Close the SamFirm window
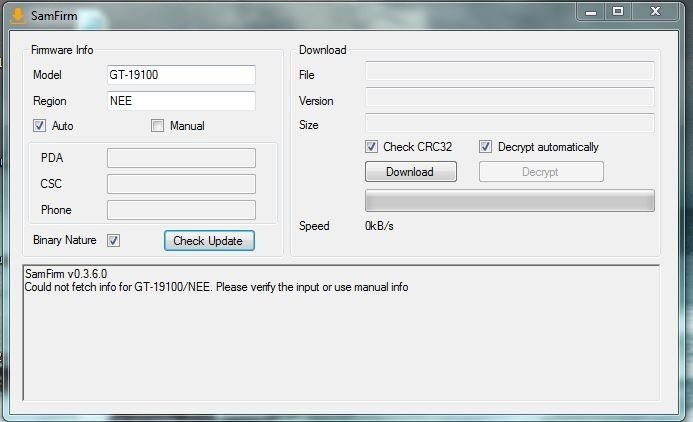Viewport: 693px width, 422px height. pyautogui.click(x=655, y=11)
